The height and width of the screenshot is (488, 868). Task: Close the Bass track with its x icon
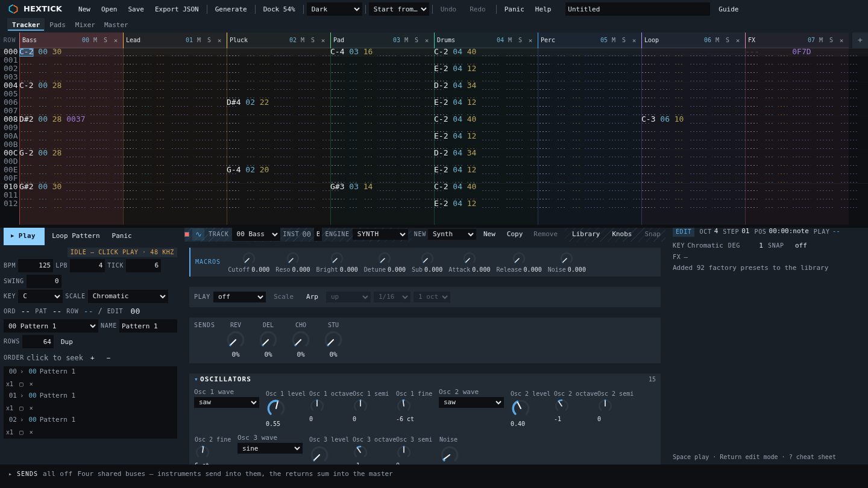[116, 40]
